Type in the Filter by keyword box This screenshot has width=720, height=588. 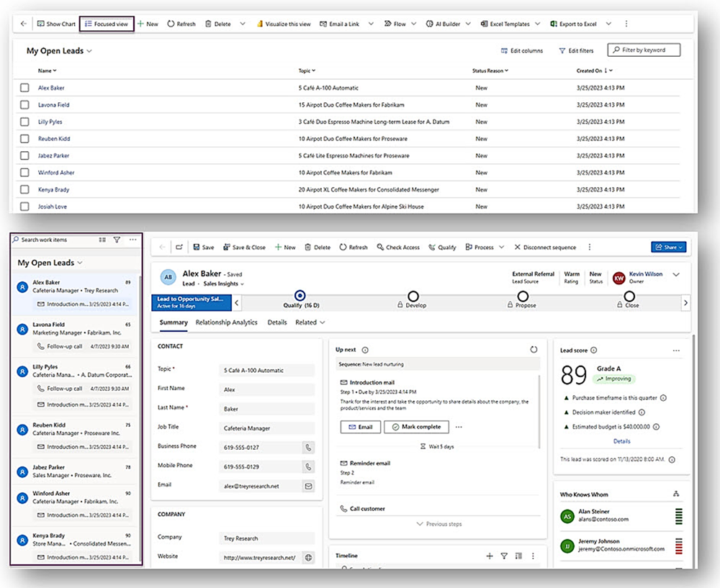point(644,50)
